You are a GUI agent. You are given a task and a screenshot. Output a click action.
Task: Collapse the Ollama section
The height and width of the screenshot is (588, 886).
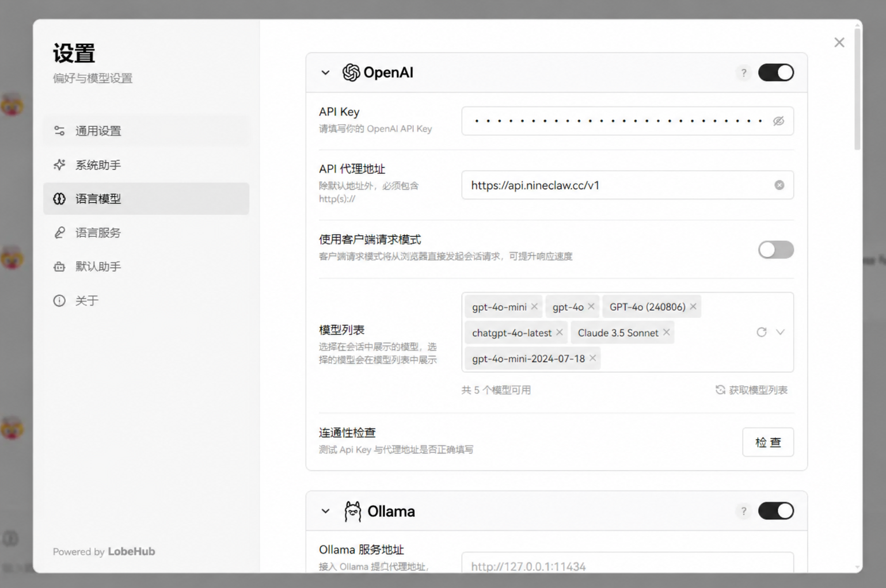point(325,511)
